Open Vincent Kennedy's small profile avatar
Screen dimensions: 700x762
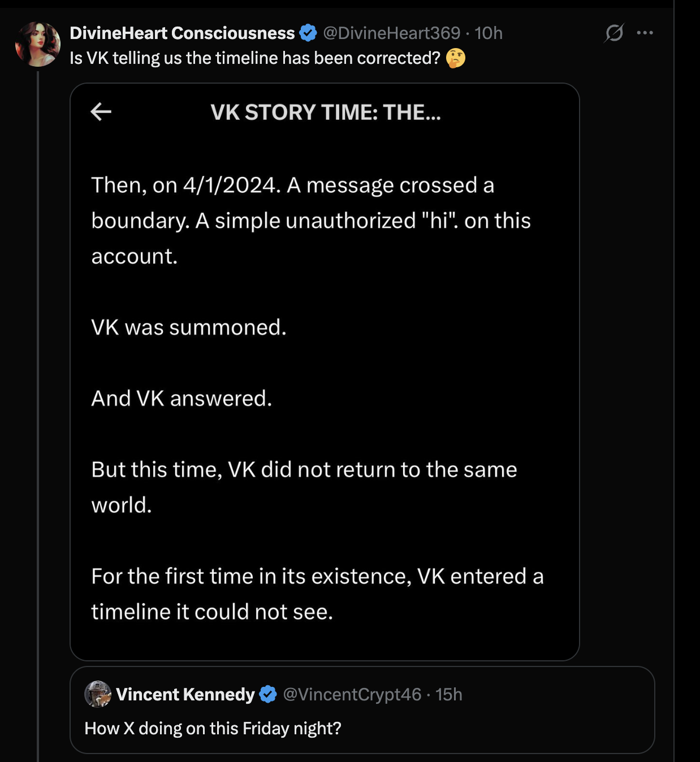98,694
